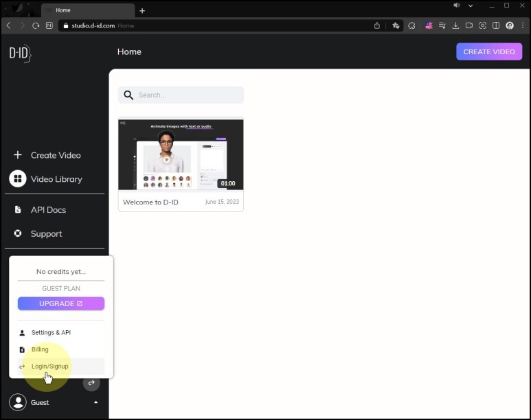Click inside the Search field

[x=181, y=95]
